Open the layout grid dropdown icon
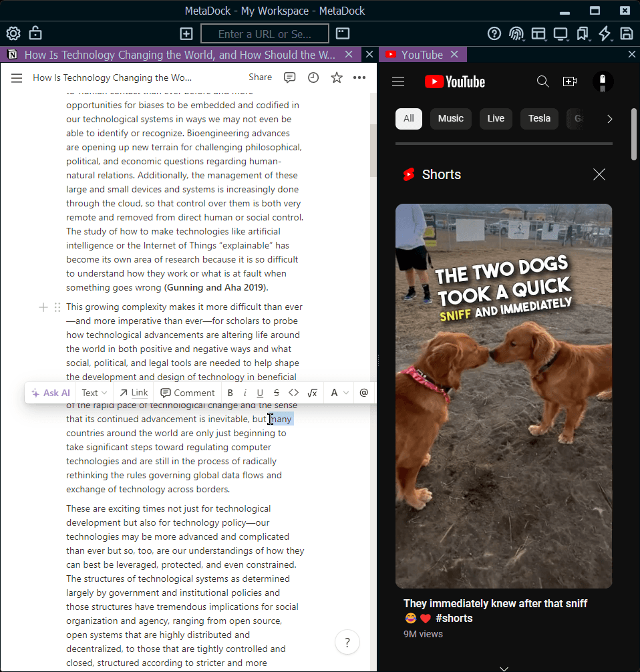The height and width of the screenshot is (672, 640). click(539, 33)
